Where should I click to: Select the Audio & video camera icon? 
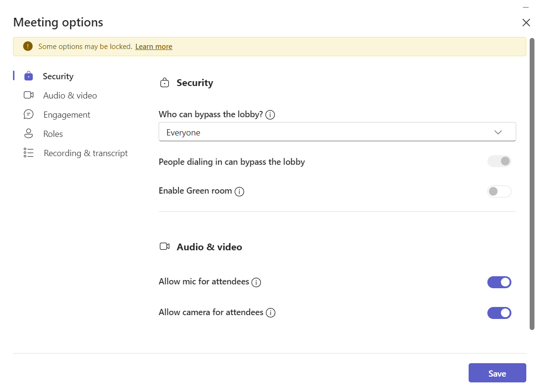pyautogui.click(x=28, y=95)
